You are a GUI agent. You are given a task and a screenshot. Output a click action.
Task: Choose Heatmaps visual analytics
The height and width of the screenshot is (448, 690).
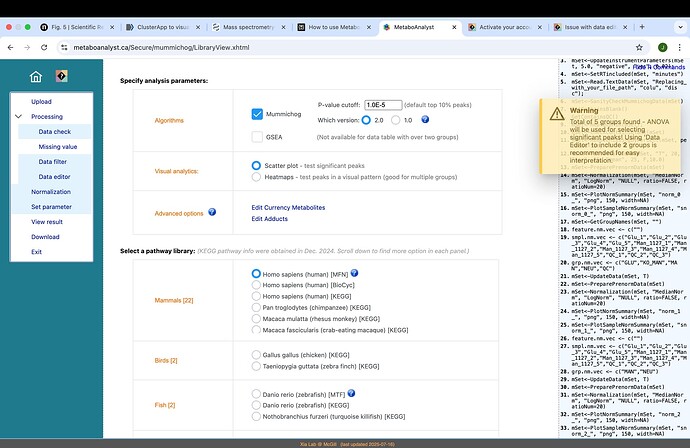256,177
